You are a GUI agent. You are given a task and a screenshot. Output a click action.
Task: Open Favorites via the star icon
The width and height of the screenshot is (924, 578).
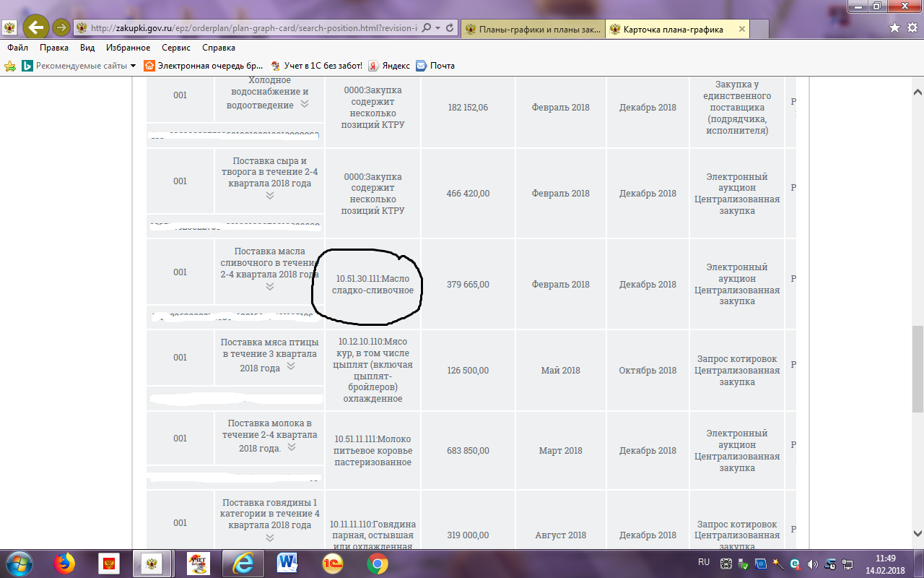coord(894,27)
